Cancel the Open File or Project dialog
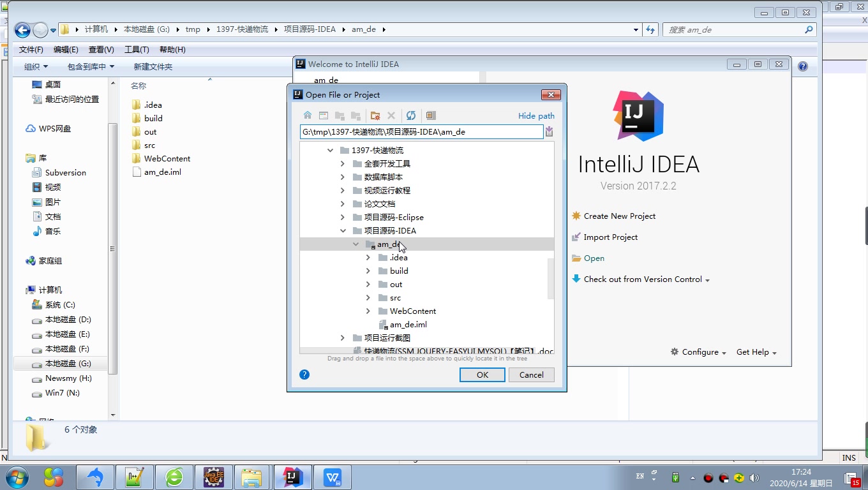Image resolution: width=868 pixels, height=490 pixels. coord(531,375)
